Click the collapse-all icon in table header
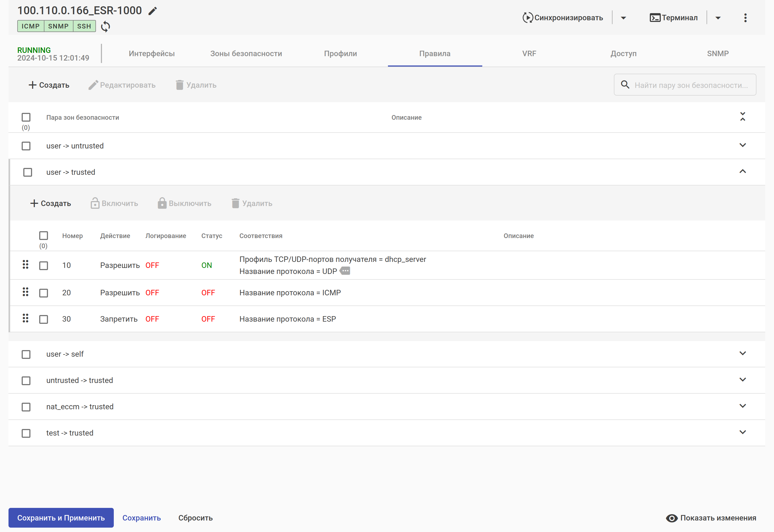Image resolution: width=774 pixels, height=532 pixels. [742, 117]
